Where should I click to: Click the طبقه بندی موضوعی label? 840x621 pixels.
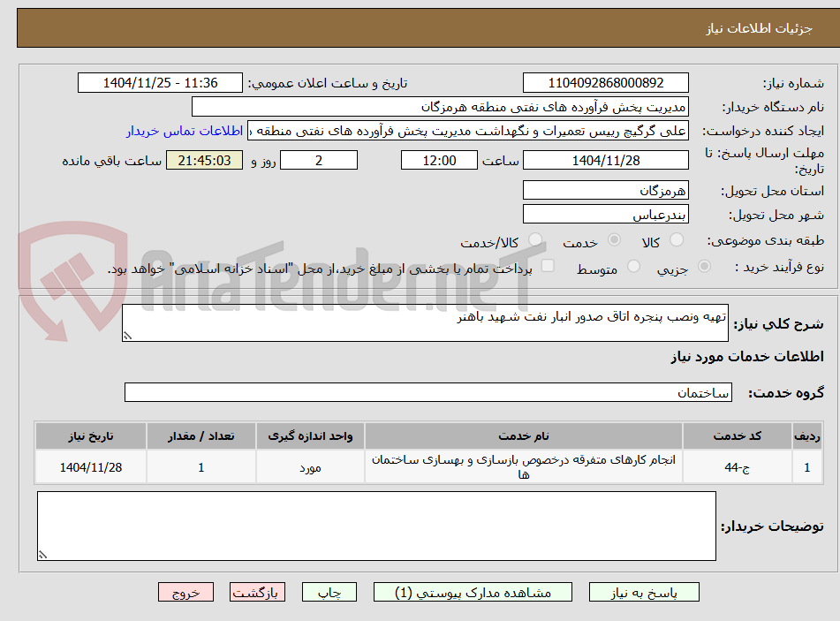(766, 240)
